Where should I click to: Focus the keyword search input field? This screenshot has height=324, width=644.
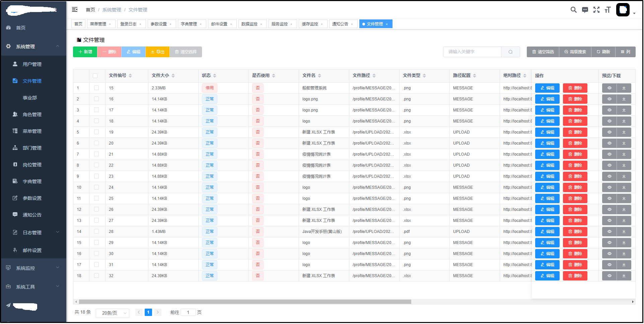(472, 52)
